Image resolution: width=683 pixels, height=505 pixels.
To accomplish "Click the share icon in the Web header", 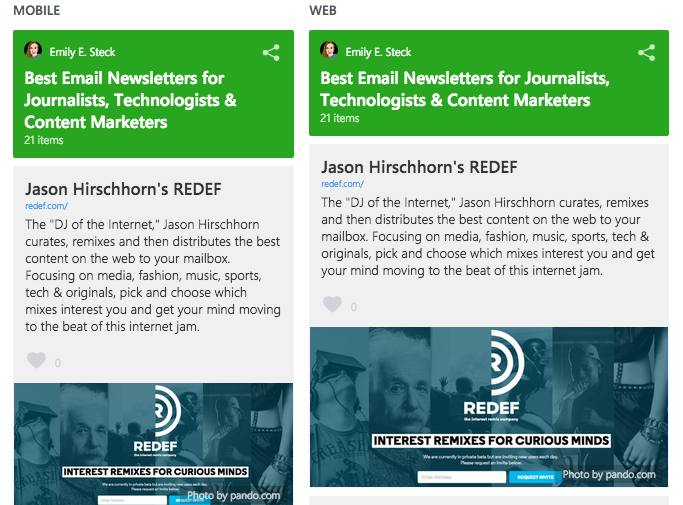I will pos(646,53).
